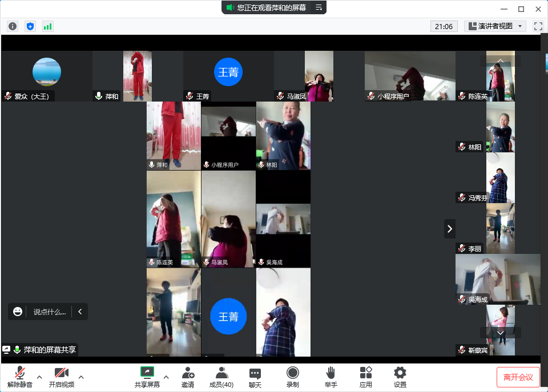This screenshot has height=392, width=548.
Task: Open the 聊天 chat panel
Action: tap(255, 377)
